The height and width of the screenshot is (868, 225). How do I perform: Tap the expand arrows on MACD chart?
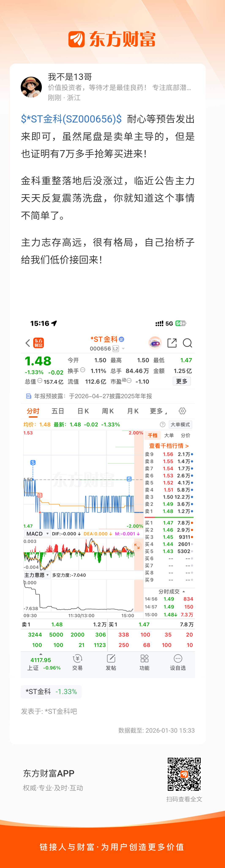coord(137,546)
